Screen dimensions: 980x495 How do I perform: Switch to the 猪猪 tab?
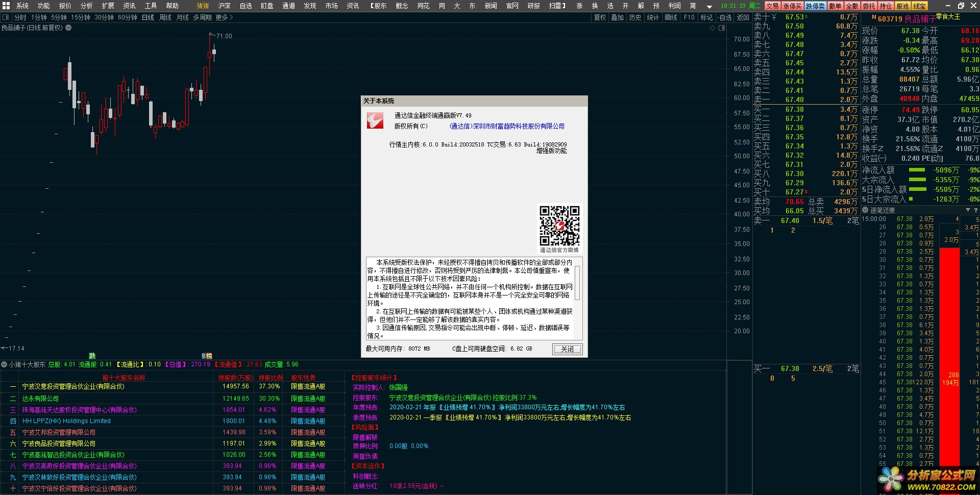203,6
